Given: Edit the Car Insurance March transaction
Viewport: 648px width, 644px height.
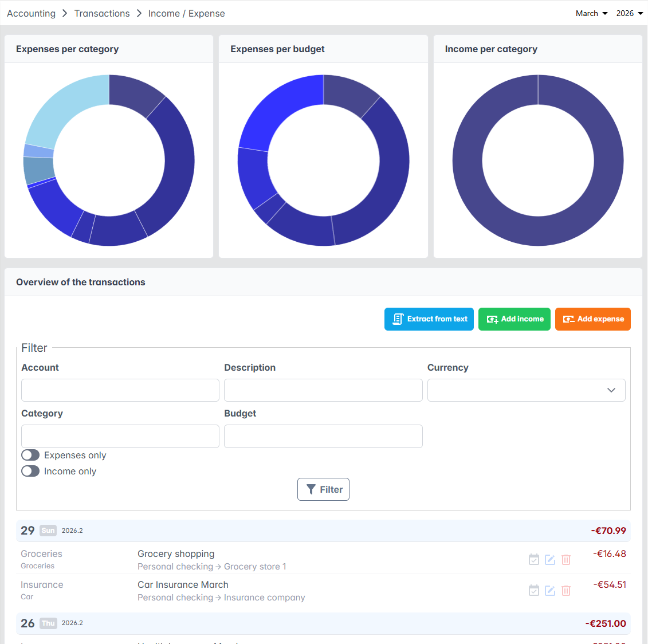Looking at the screenshot, I should coord(549,591).
